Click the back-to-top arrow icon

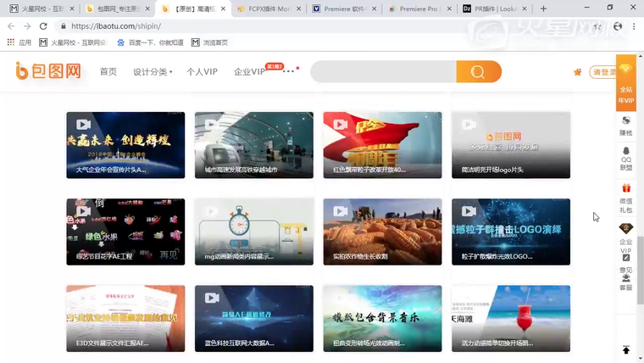click(626, 349)
